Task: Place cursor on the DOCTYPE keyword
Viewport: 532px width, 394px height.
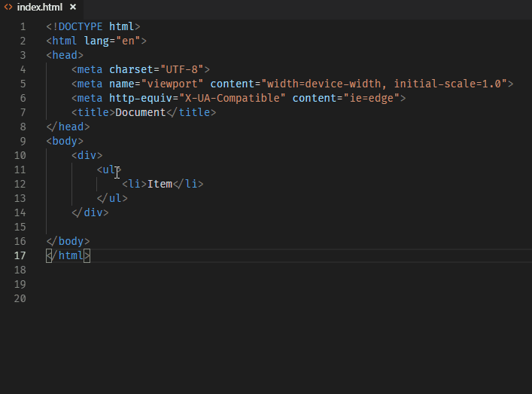Action: [81, 26]
